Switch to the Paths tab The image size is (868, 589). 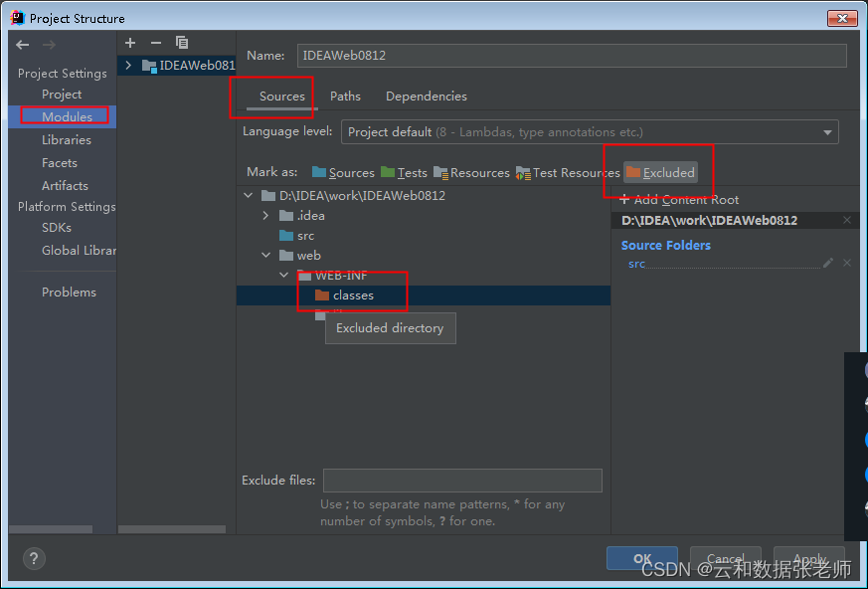coord(345,97)
